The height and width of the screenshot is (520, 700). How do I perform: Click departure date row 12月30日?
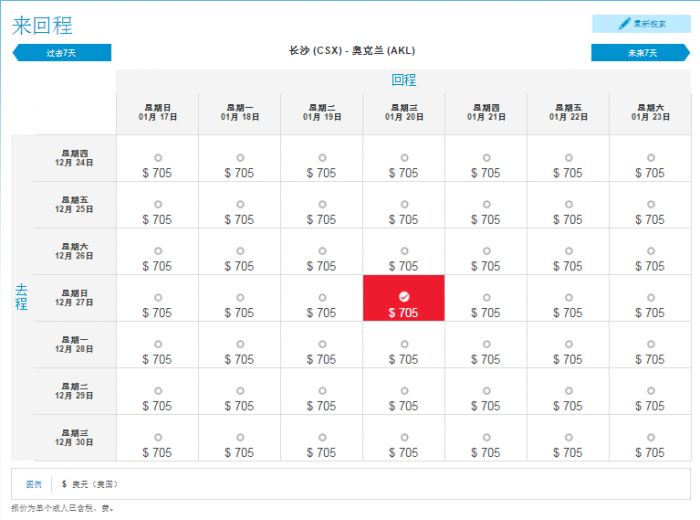pyautogui.click(x=74, y=438)
